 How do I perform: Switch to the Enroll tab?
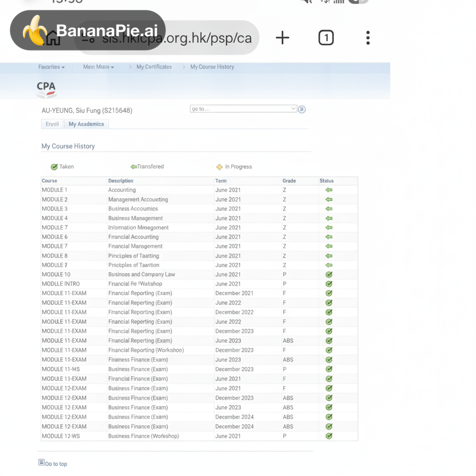point(52,124)
